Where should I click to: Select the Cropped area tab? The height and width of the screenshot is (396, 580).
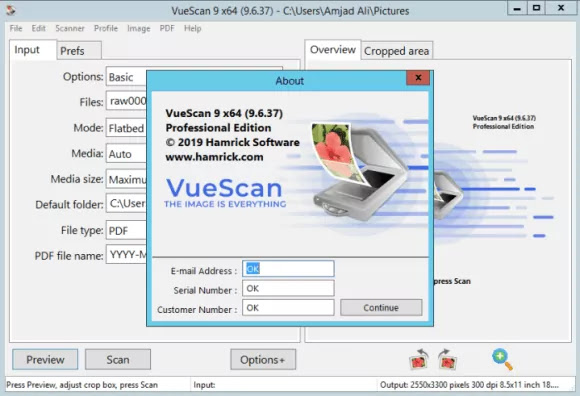tap(397, 51)
